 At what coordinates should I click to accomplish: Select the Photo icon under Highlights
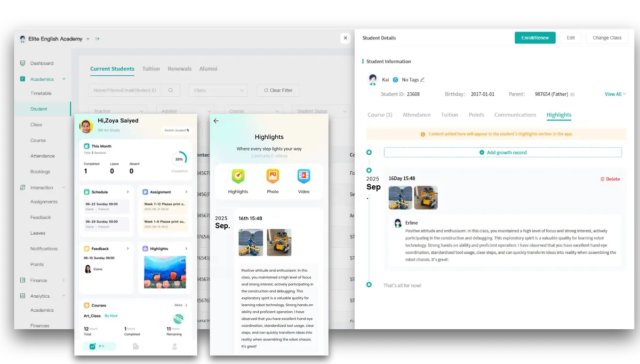[272, 176]
